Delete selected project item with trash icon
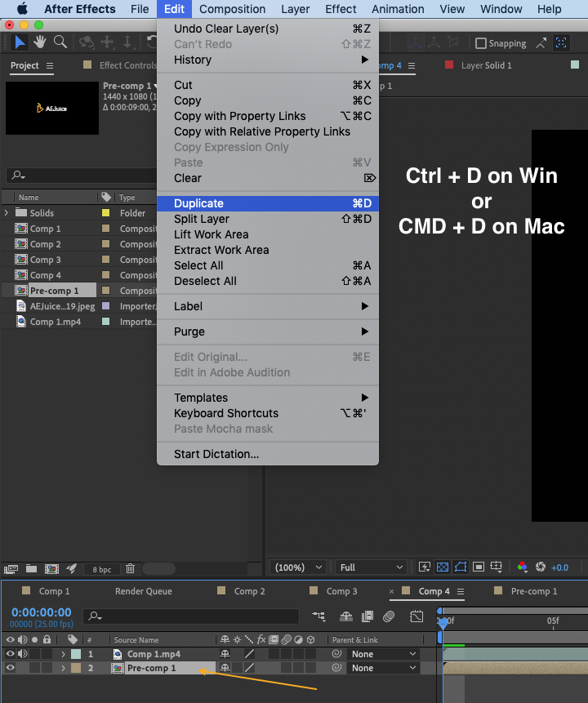Viewport: 588px width, 703px height. (x=130, y=569)
